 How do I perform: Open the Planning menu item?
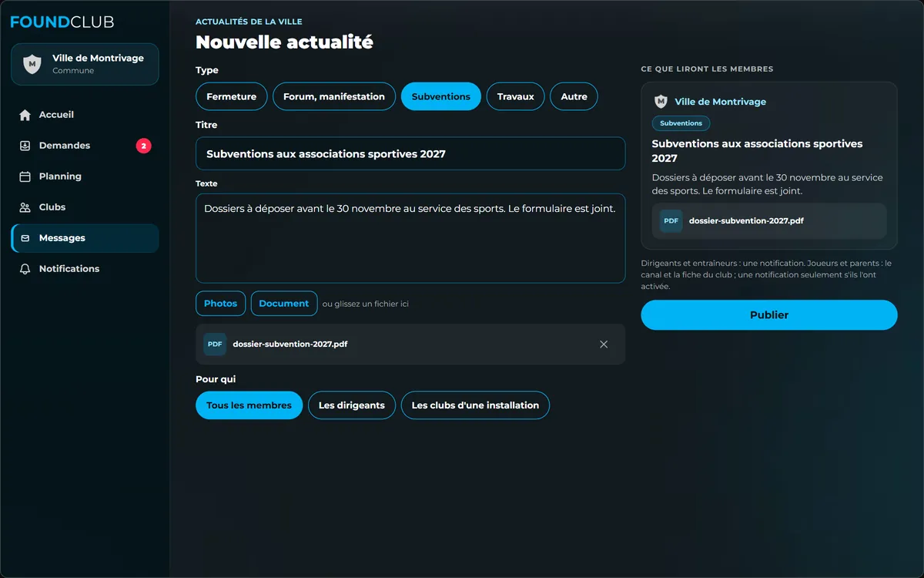[x=85, y=176]
